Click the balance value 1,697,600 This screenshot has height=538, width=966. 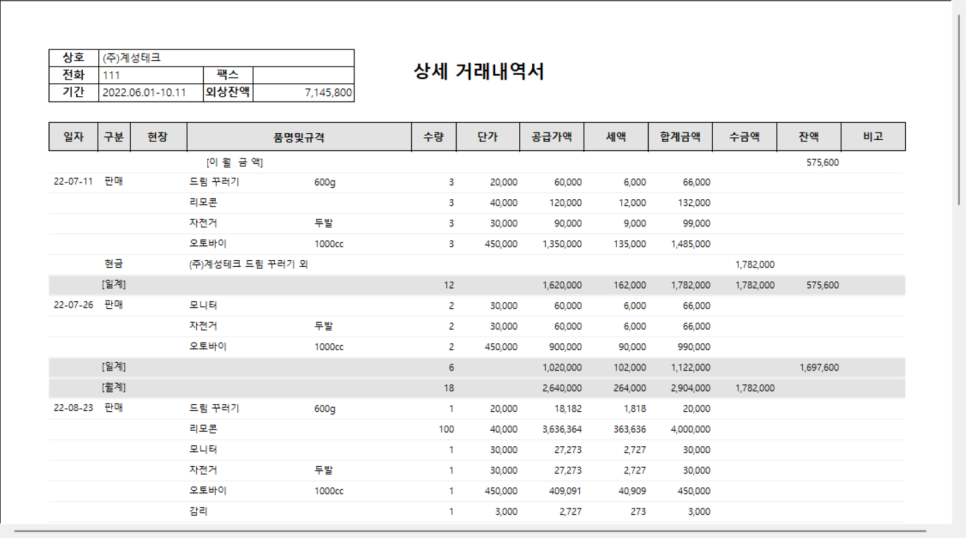pos(819,367)
